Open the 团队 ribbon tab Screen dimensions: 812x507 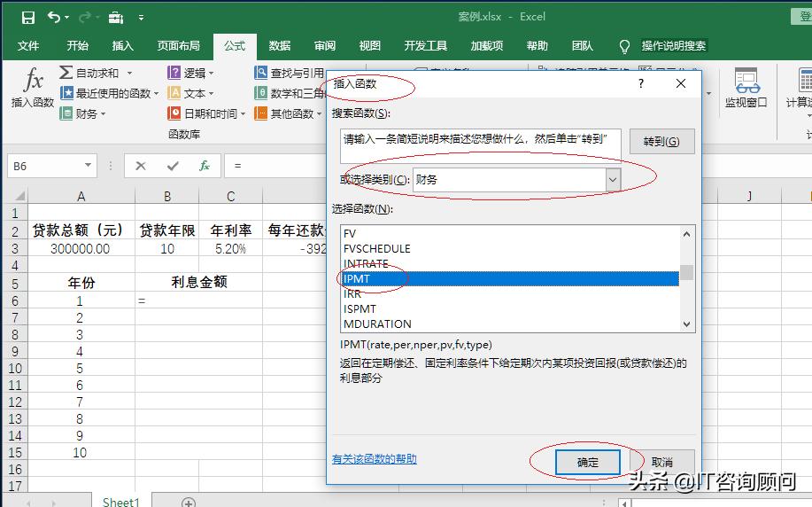coord(582,45)
